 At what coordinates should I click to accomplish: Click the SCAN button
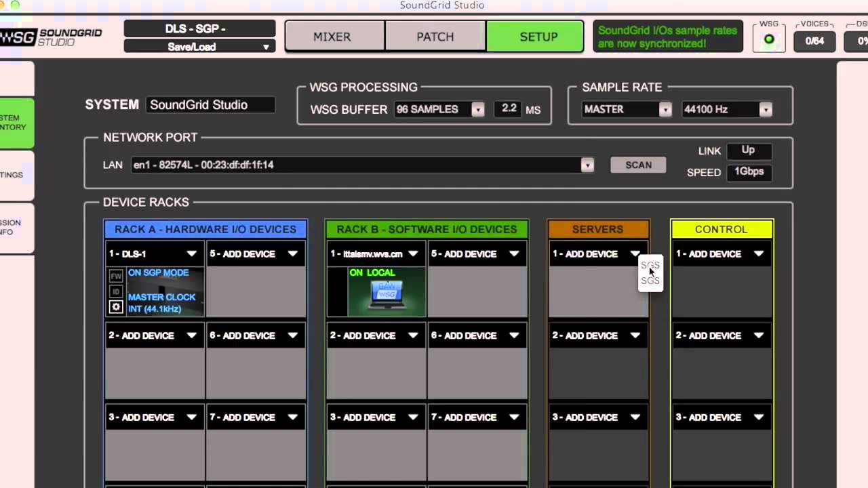tap(638, 165)
